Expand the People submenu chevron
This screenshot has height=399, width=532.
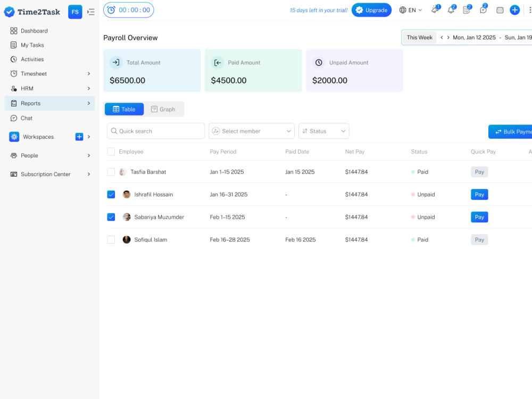click(x=89, y=155)
